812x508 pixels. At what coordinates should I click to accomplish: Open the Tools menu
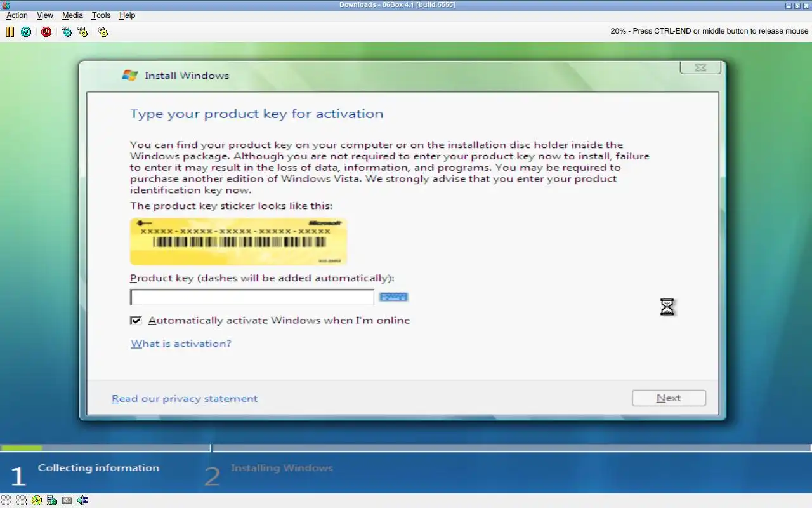click(101, 15)
